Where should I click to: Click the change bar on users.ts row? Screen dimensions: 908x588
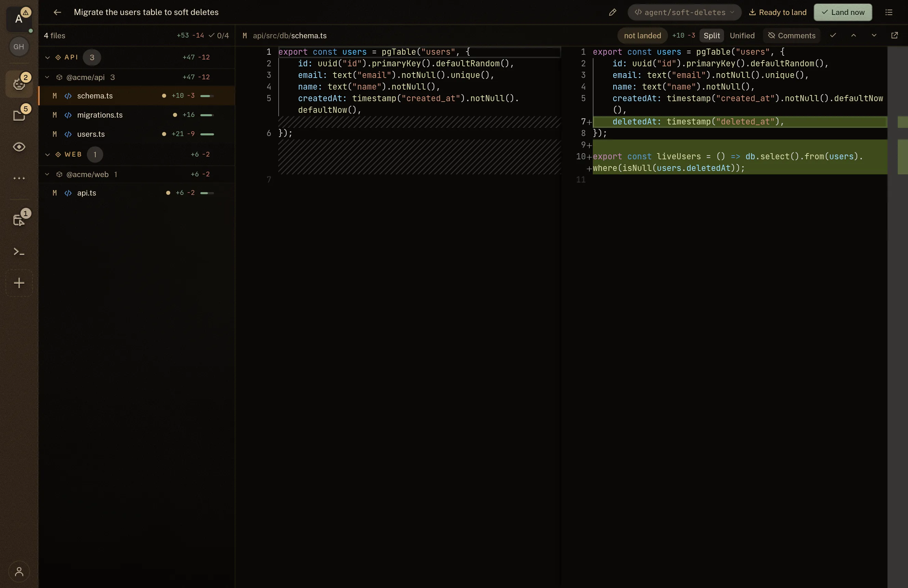[x=207, y=134]
